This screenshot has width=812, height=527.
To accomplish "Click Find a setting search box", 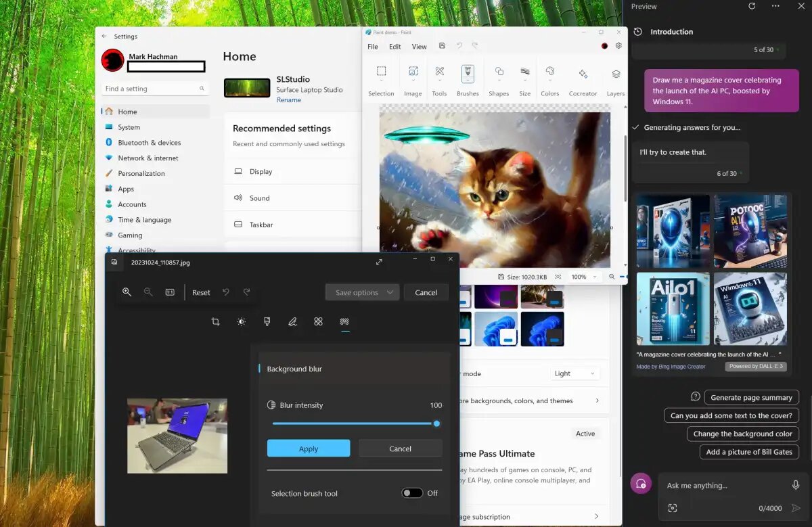I will [155, 89].
